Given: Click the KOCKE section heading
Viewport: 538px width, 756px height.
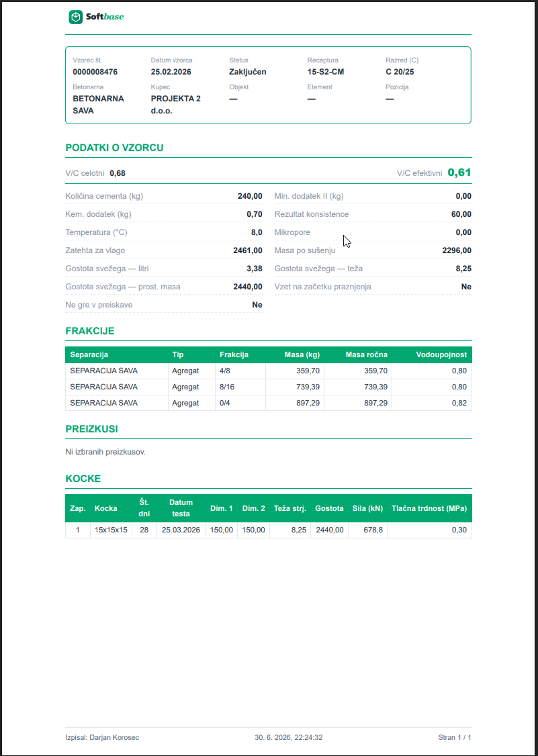Looking at the screenshot, I should point(83,479).
